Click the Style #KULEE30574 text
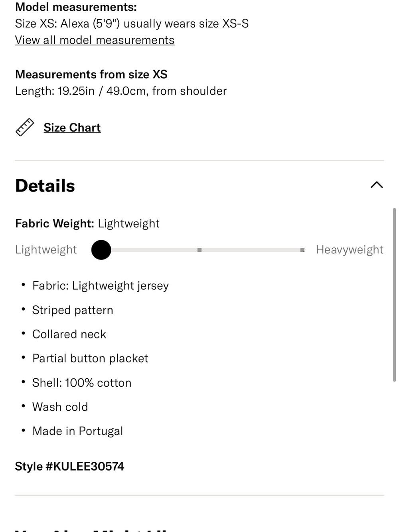 (x=70, y=466)
